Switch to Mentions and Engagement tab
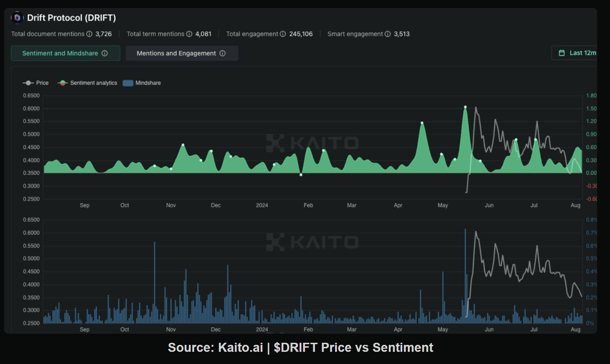The width and height of the screenshot is (610, 364). click(x=182, y=53)
